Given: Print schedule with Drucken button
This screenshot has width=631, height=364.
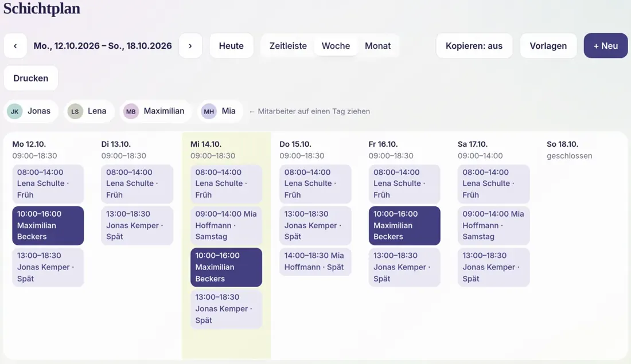Looking at the screenshot, I should pyautogui.click(x=31, y=78).
